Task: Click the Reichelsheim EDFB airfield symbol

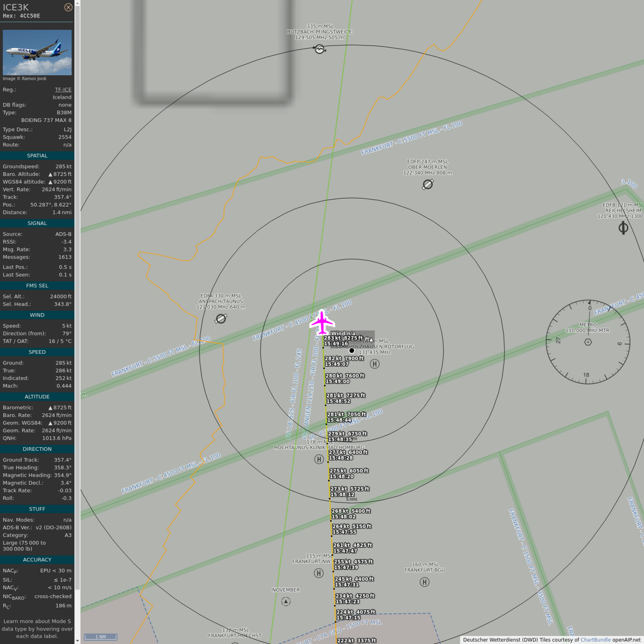Action: tap(623, 228)
